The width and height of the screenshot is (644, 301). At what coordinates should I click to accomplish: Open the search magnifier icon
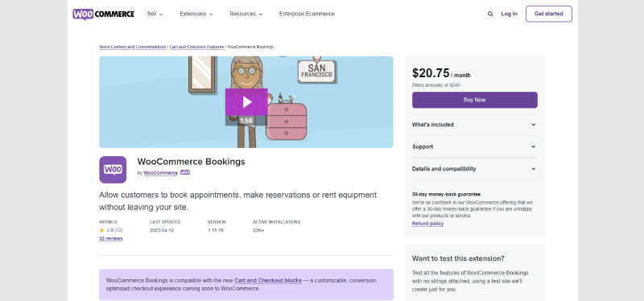tap(490, 14)
